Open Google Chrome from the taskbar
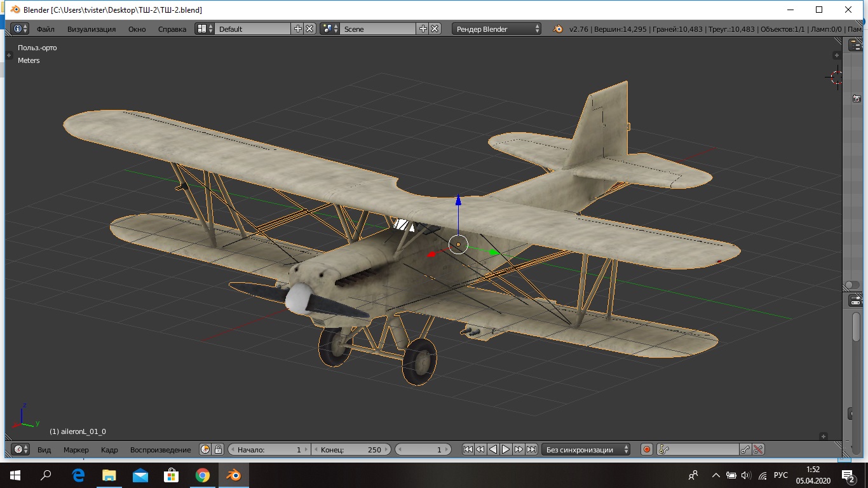The image size is (868, 488). [203, 475]
